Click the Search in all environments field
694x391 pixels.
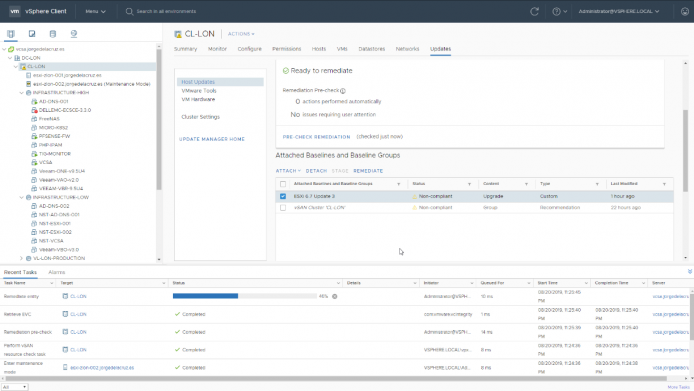166,12
